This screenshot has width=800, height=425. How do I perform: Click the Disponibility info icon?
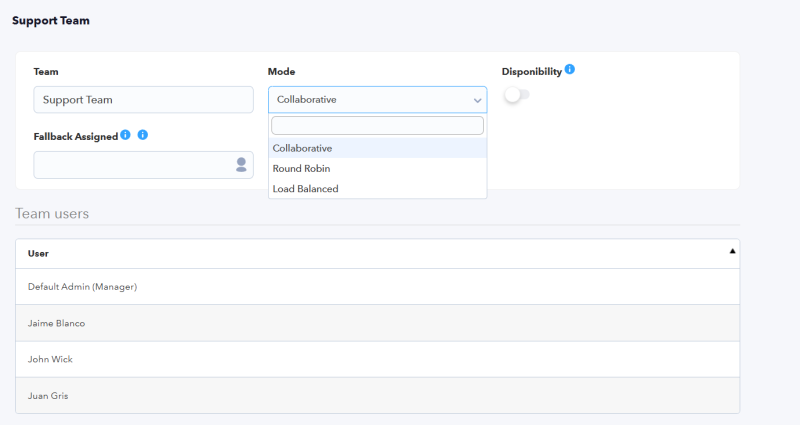[x=570, y=69]
